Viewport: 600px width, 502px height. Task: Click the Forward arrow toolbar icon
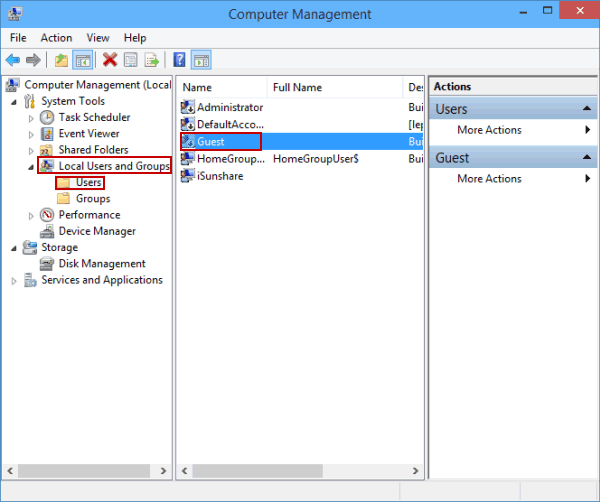pos(33,60)
